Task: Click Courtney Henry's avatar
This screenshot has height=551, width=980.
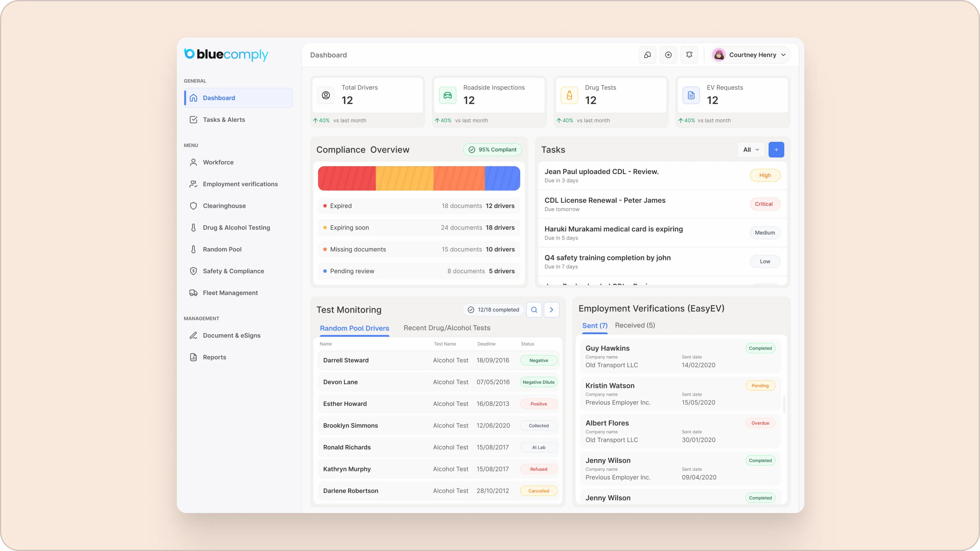Action: pyautogui.click(x=719, y=55)
